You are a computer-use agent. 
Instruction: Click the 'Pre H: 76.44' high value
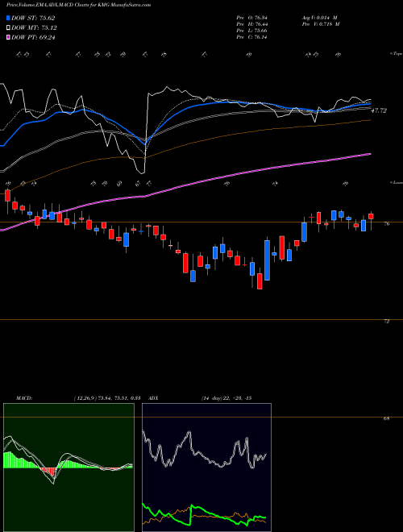tap(252, 24)
